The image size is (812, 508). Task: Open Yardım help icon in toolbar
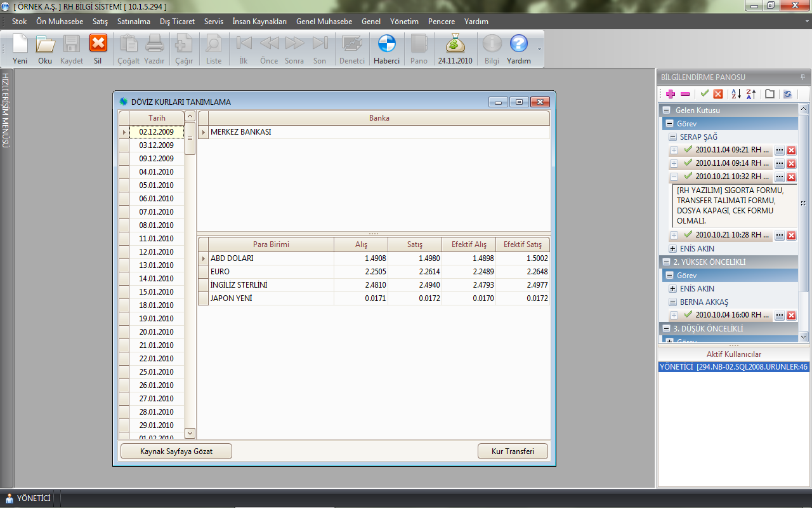tap(518, 48)
